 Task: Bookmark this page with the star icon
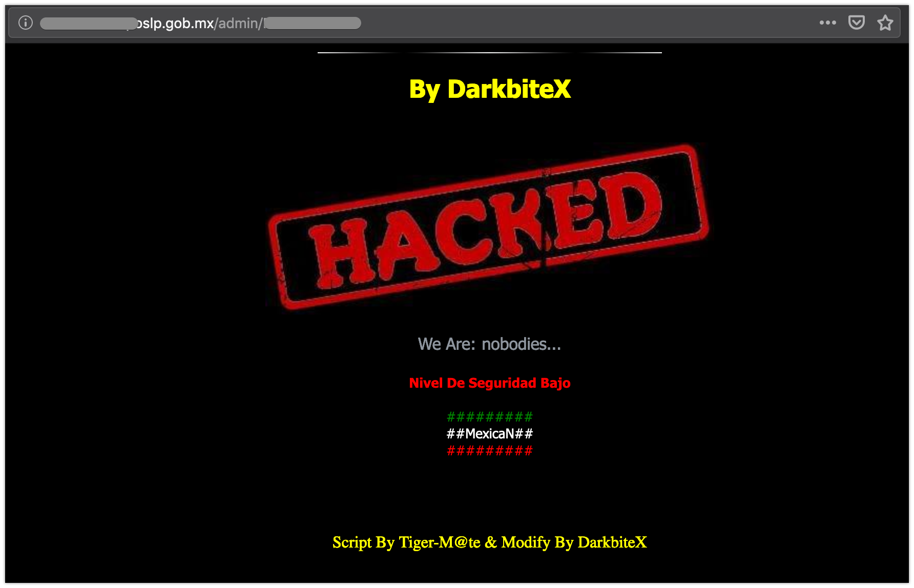885,23
